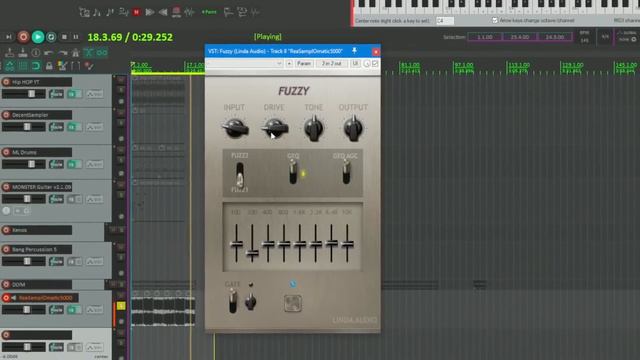This screenshot has height=360, width=640.
Task: Click the 10K EQ band slider
Action: tap(347, 244)
